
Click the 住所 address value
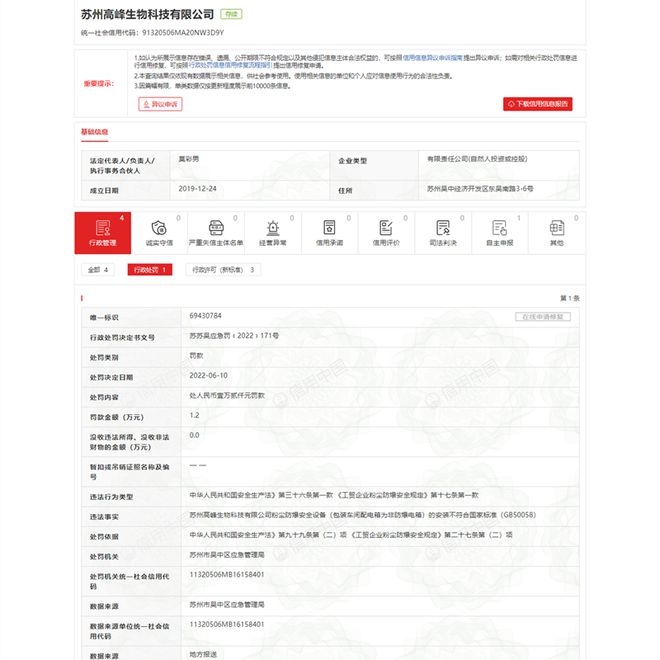pyautogui.click(x=480, y=189)
